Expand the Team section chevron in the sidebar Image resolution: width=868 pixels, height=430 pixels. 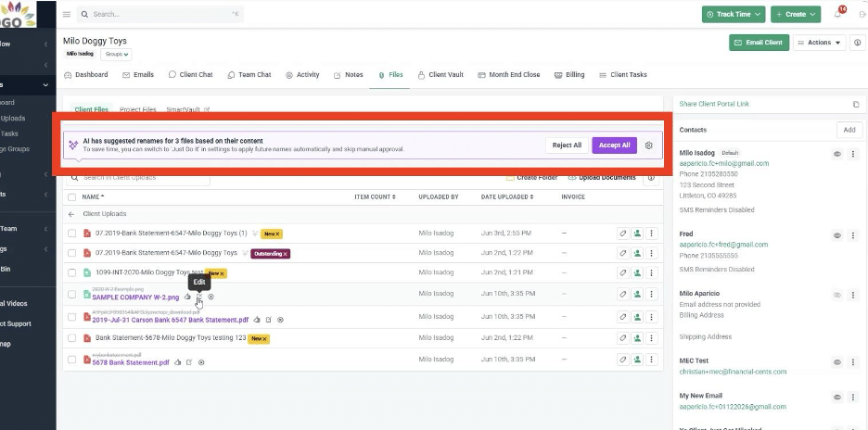[45, 229]
